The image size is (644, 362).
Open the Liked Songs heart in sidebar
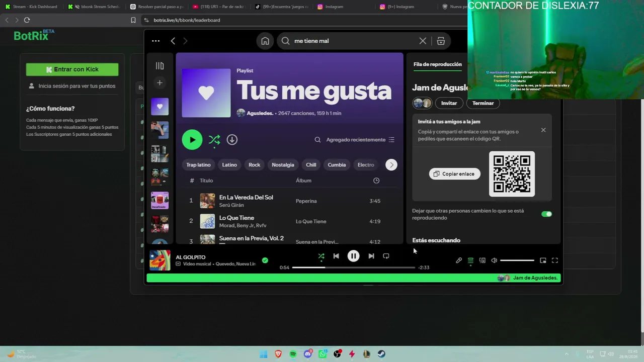(x=159, y=107)
